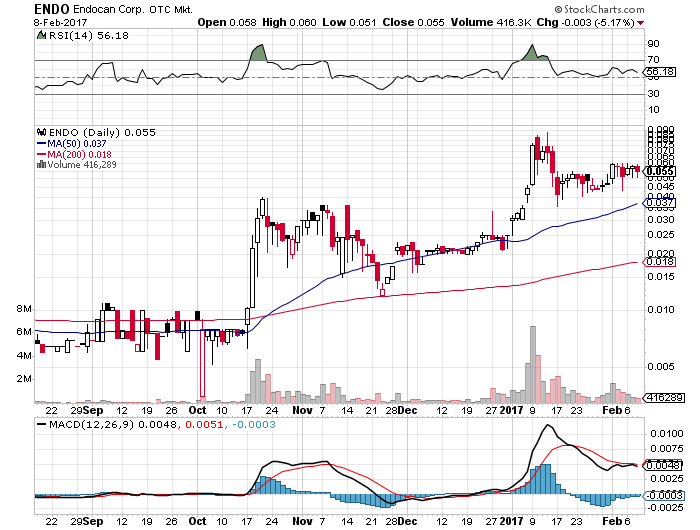The height and width of the screenshot is (530, 700).
Task: Click the green RSI indicator icon
Action: pyautogui.click(x=42, y=35)
